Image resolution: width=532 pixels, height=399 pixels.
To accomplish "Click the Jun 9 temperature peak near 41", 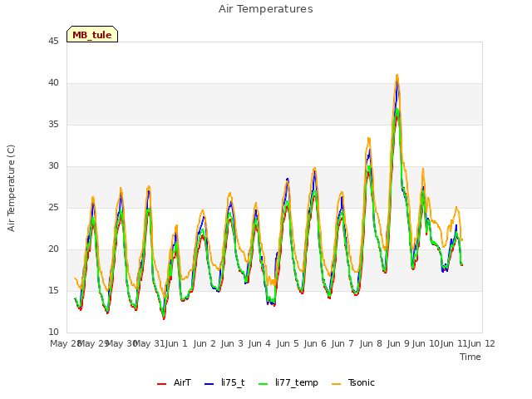I will (397, 76).
